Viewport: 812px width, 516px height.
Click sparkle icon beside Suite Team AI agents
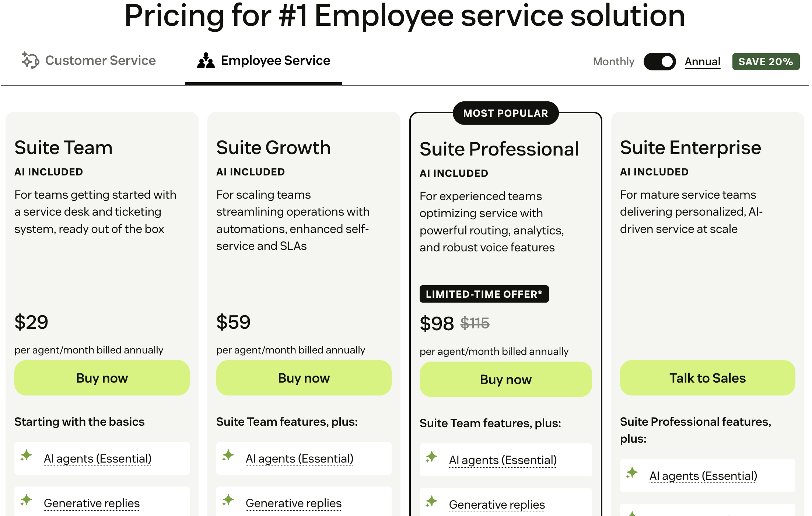click(x=27, y=456)
